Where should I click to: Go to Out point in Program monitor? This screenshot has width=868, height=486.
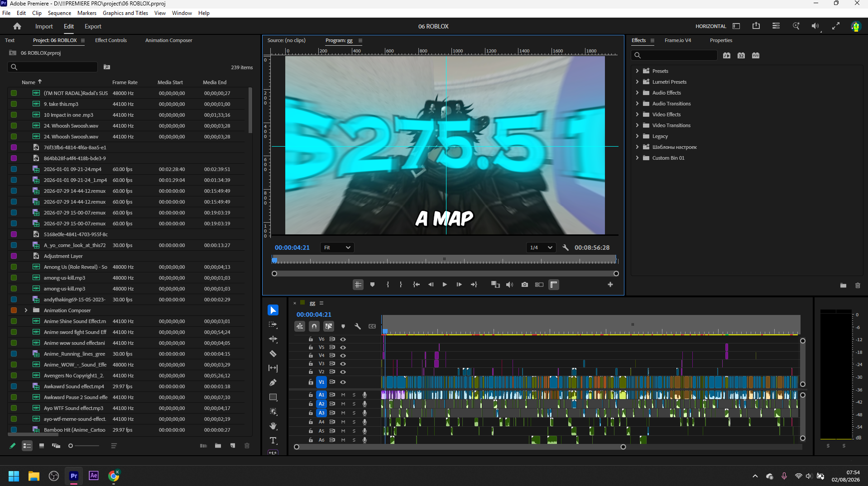(x=474, y=285)
